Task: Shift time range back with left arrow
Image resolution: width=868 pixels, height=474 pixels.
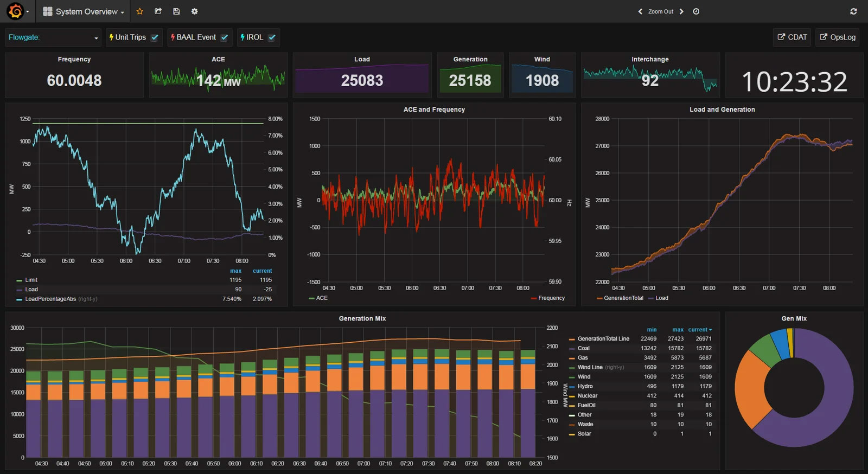Action: click(x=640, y=11)
